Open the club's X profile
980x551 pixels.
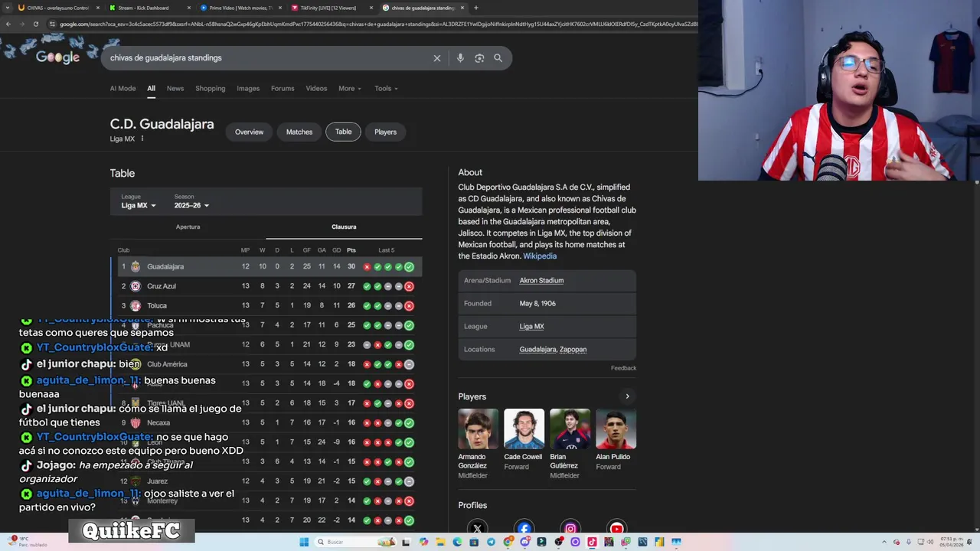coord(478,528)
